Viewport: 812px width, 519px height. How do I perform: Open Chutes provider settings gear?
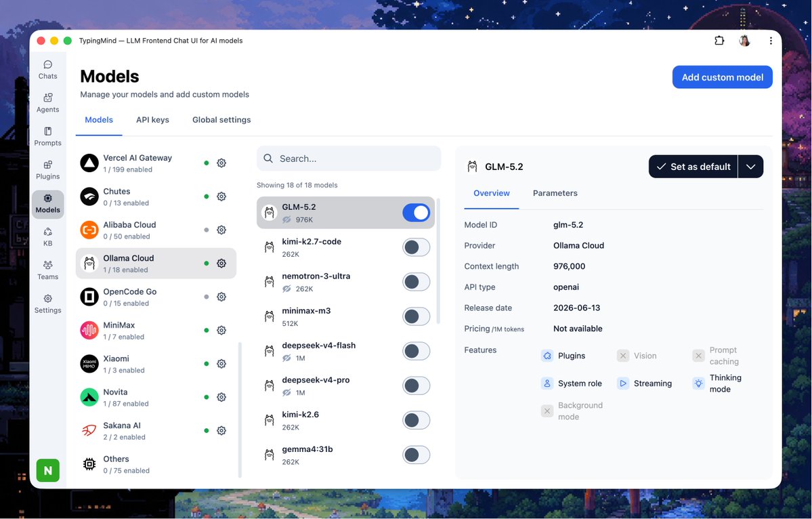[221, 196]
